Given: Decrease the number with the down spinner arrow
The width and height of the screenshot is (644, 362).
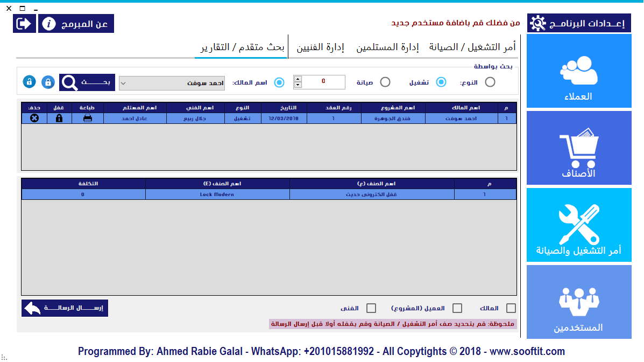Looking at the screenshot, I should (x=298, y=85).
